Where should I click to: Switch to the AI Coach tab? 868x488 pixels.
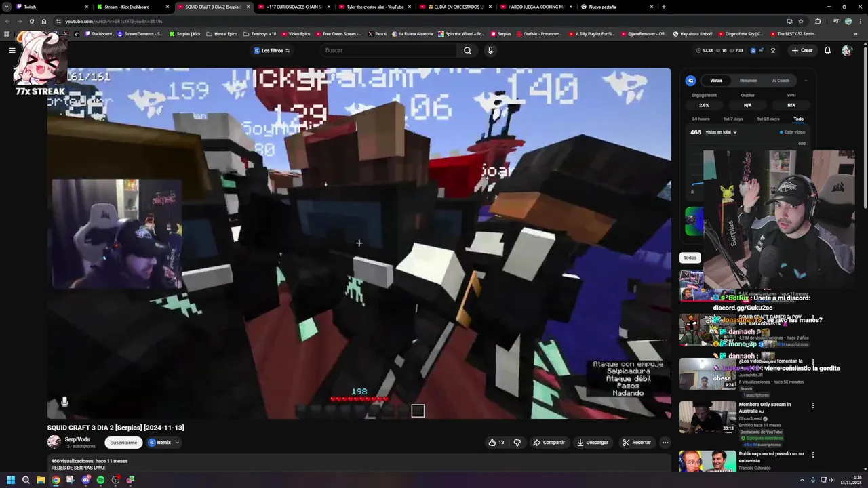[781, 81]
